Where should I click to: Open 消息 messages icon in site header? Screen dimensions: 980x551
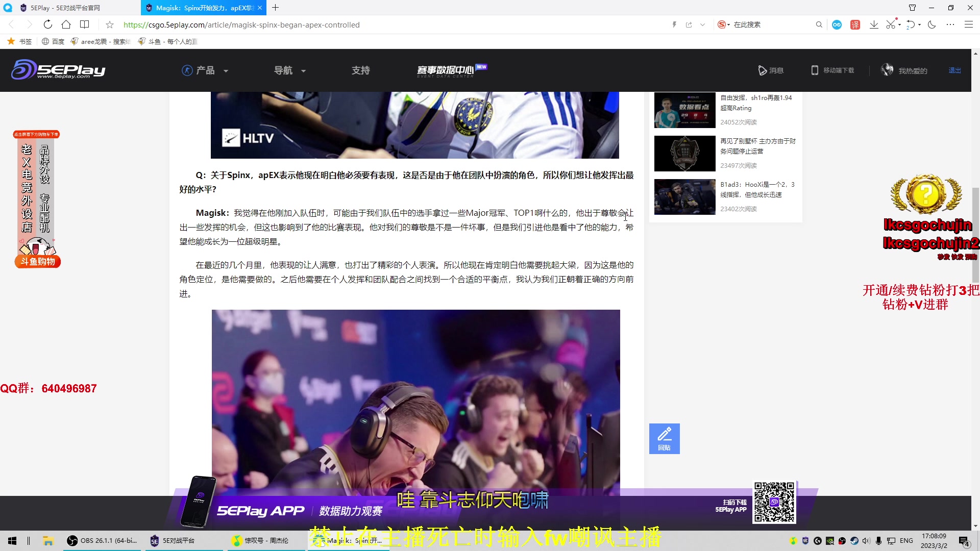[x=764, y=70]
